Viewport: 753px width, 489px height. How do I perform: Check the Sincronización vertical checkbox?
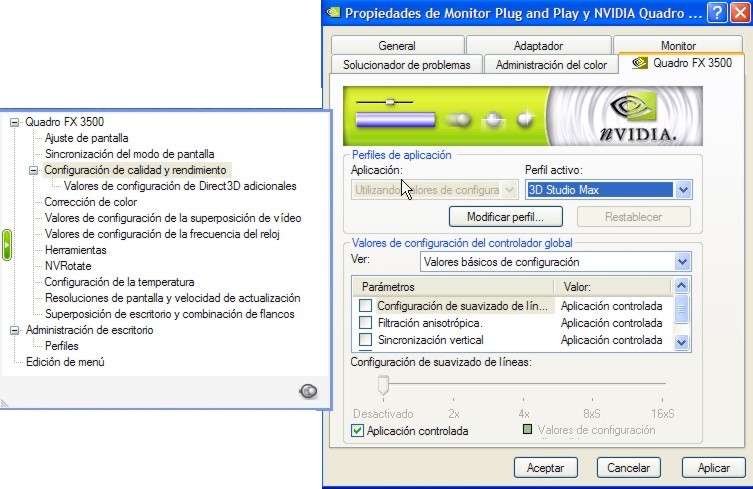click(x=365, y=340)
